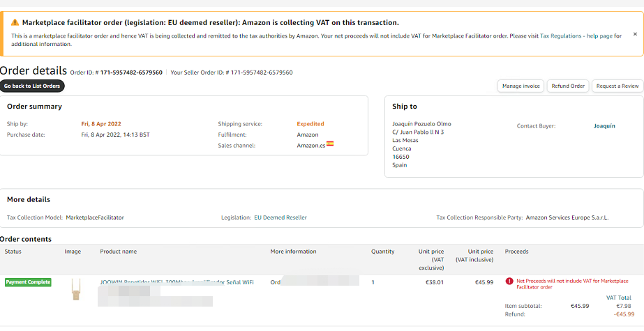
Task: Click the product thumbnail image
Action: [75, 290]
